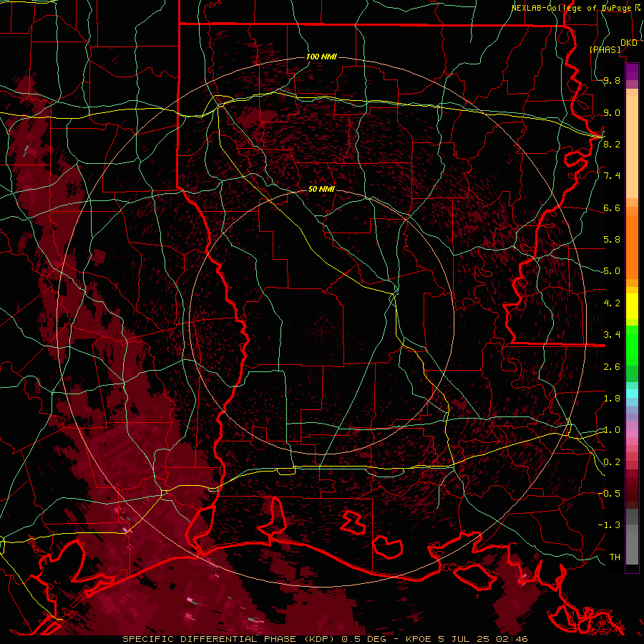The width and height of the screenshot is (644, 644).
Task: Select the 9.0 color scale value
Action: click(x=612, y=112)
